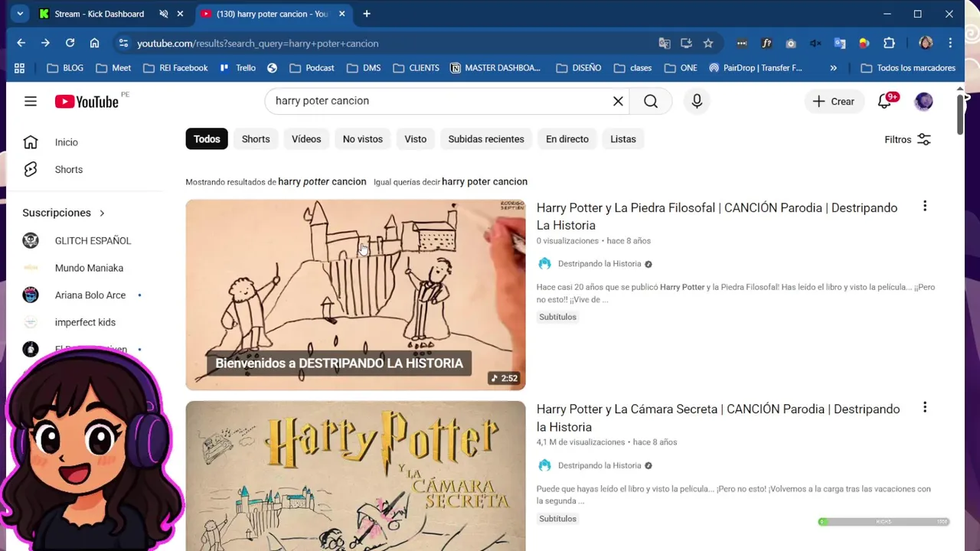The height and width of the screenshot is (551, 980).
Task: Select the Subidas recientes chip
Action: click(x=486, y=139)
